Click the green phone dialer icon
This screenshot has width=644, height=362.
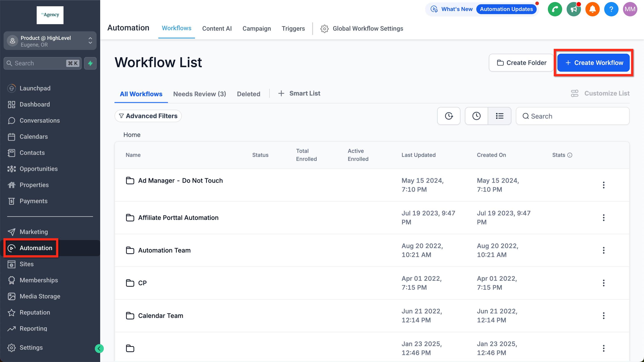[x=555, y=9]
